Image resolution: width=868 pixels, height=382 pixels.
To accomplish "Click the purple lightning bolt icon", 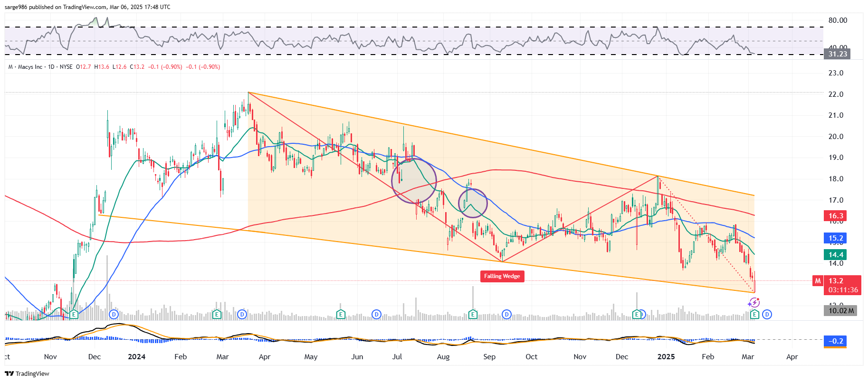I will tap(754, 303).
